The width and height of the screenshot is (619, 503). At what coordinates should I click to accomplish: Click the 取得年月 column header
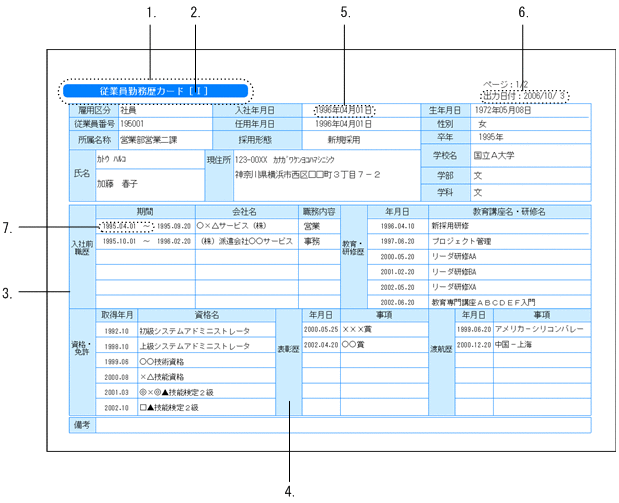click(117, 315)
